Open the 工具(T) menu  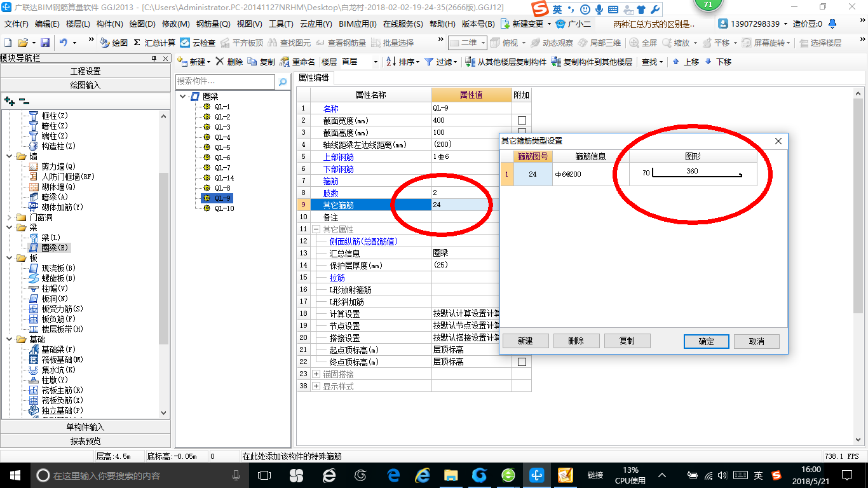(281, 24)
